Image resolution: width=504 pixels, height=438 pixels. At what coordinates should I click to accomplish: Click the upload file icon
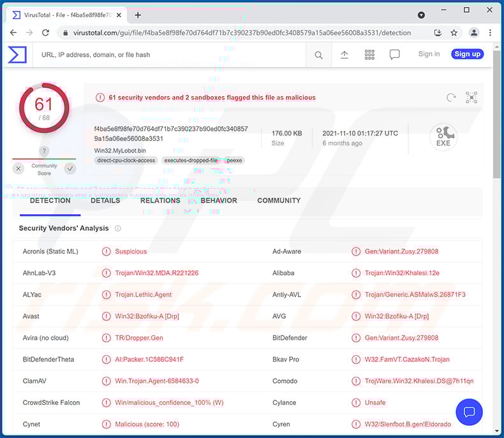pyautogui.click(x=345, y=55)
